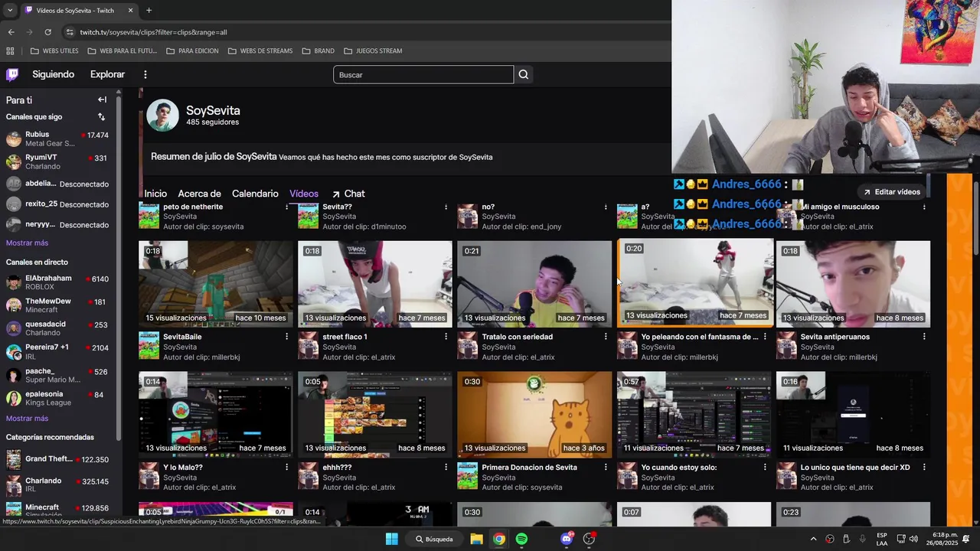Open options menu for Sevita?? clip

(x=446, y=207)
